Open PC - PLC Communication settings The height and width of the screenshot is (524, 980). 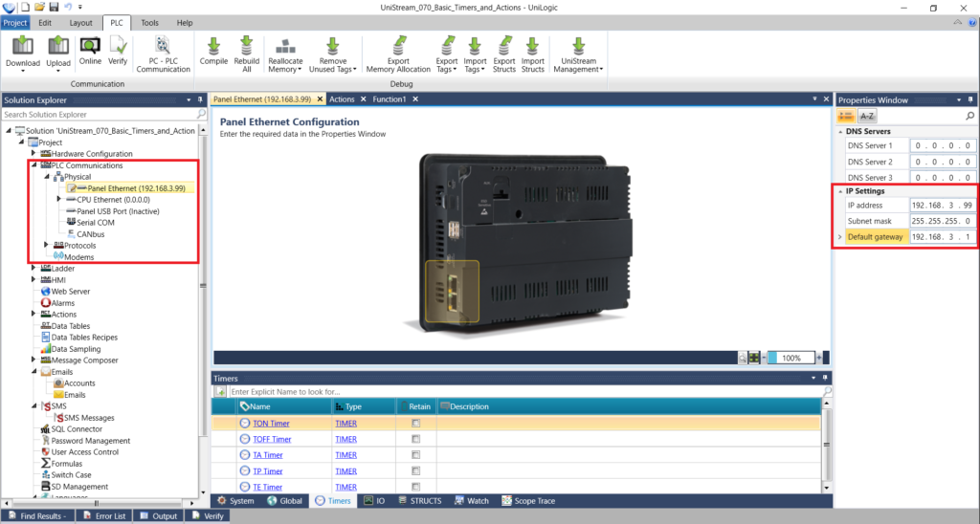tap(163, 45)
